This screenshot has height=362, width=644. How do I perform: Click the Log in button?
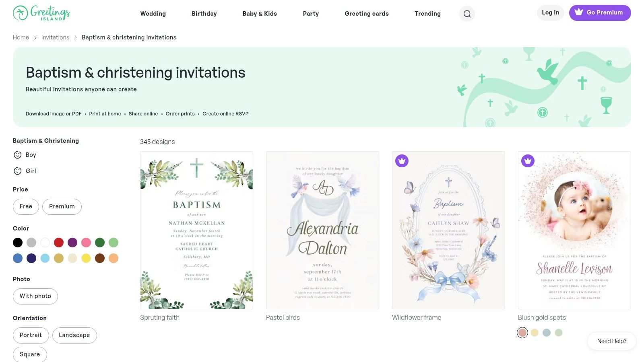pyautogui.click(x=550, y=12)
